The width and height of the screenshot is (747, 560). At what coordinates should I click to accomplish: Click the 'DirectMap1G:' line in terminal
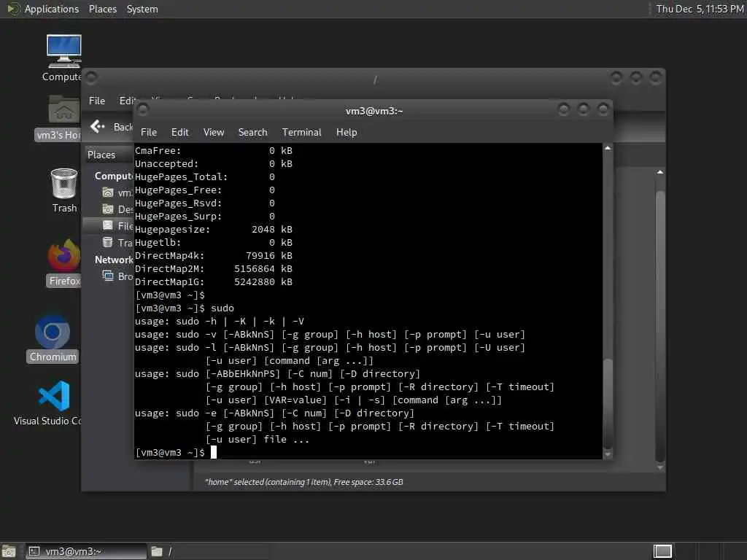[214, 282]
